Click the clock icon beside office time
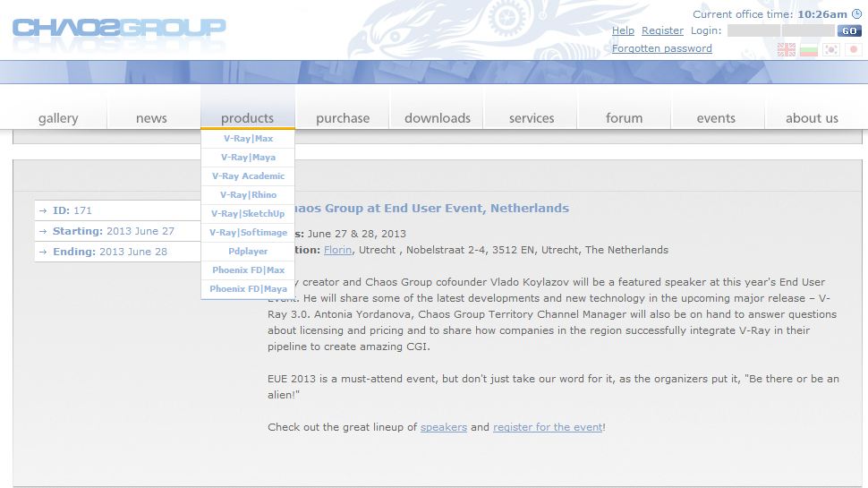This screenshot has height=488, width=868. click(856, 14)
